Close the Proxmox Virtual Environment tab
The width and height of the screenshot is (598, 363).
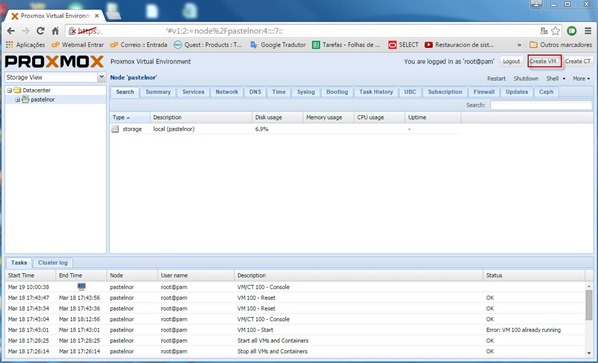pyautogui.click(x=97, y=16)
